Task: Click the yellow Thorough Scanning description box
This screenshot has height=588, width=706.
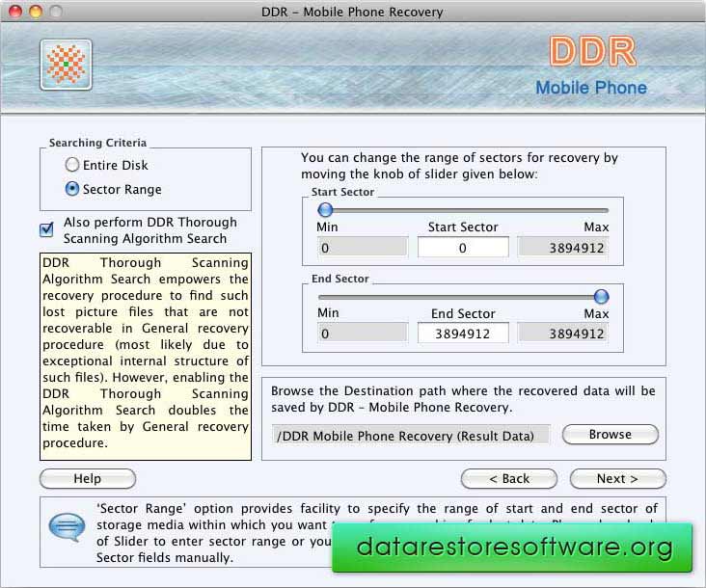Action: click(x=146, y=357)
